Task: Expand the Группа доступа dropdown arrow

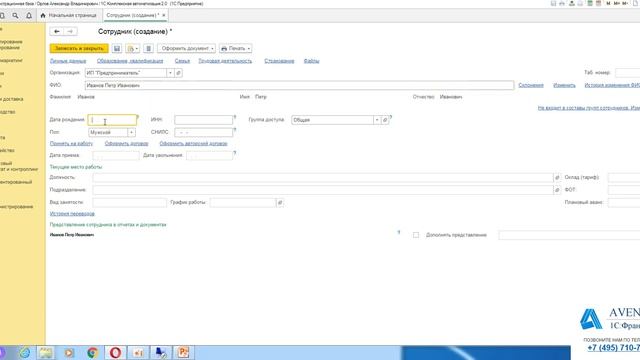Action: click(376, 120)
